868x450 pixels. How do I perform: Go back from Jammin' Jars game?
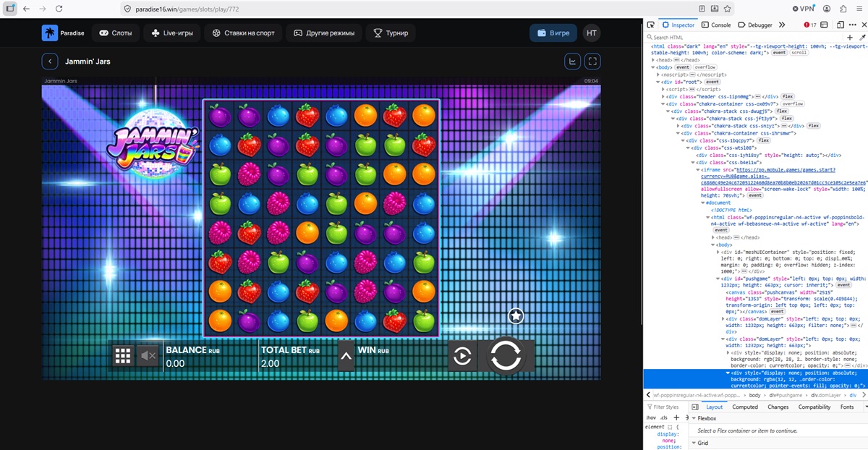click(50, 61)
